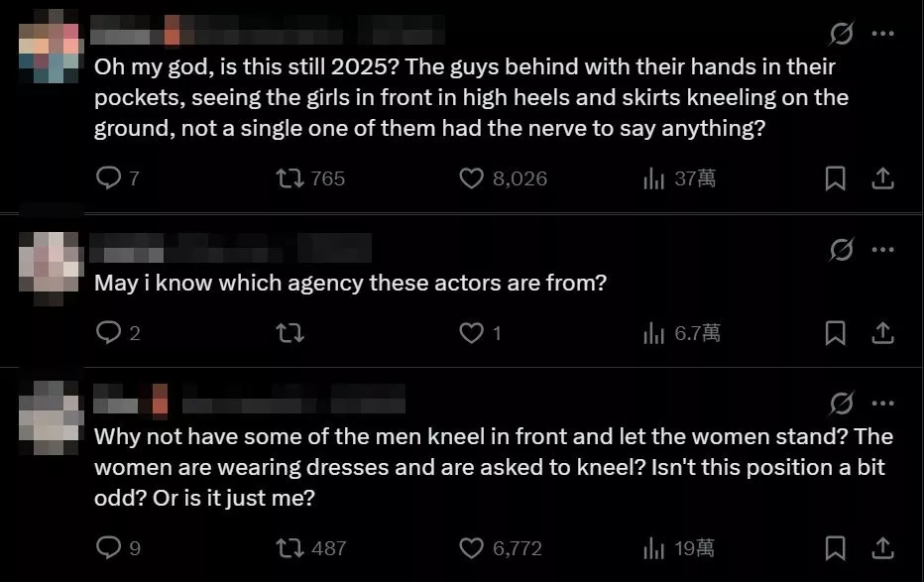
Task: Bookmark the 'Oh my god' tweet
Action: [835, 177]
